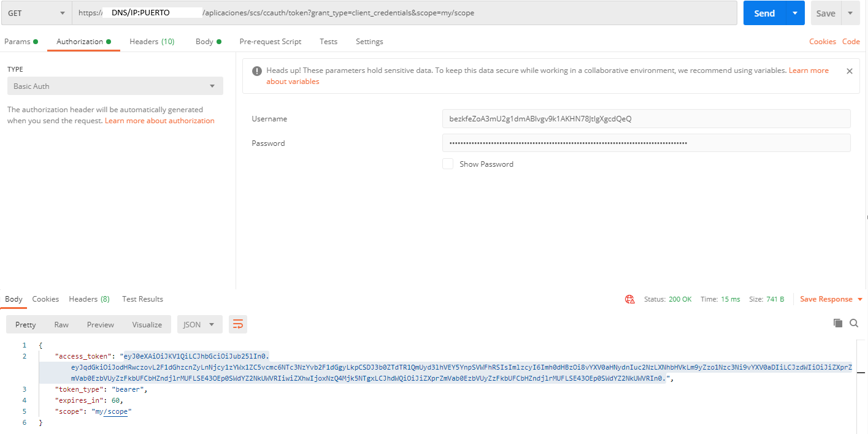The image size is (868, 434).
Task: Open search in response body
Action: 854,323
